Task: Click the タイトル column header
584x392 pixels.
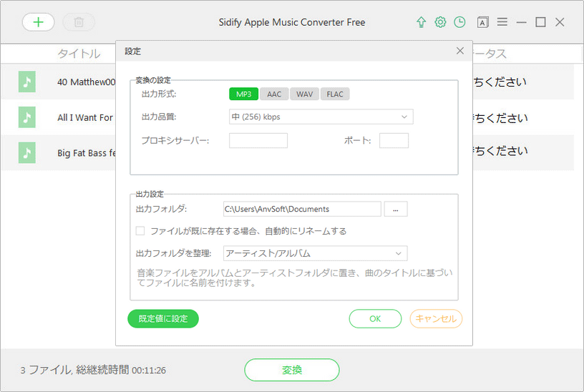Action: coord(79,54)
